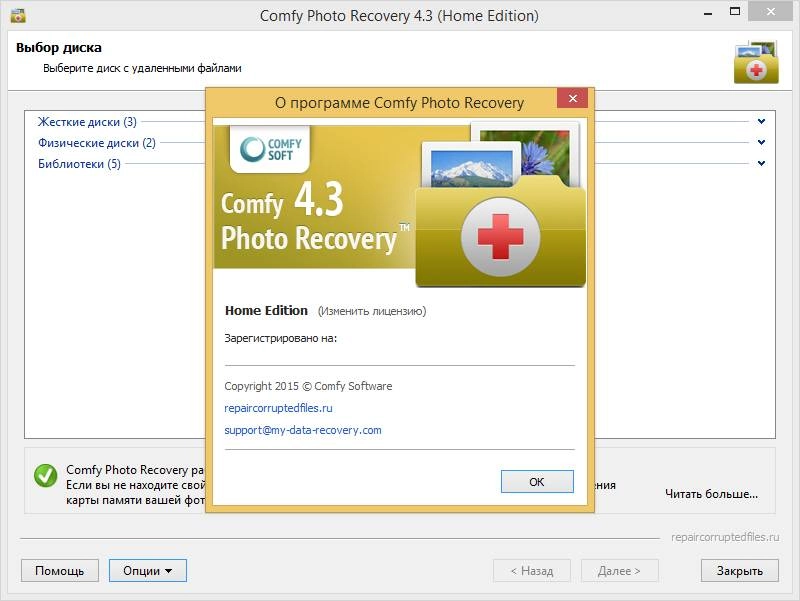Open repaircorruptedfiles.ru link in main window footer
The image size is (800, 601).
pyautogui.click(x=725, y=537)
